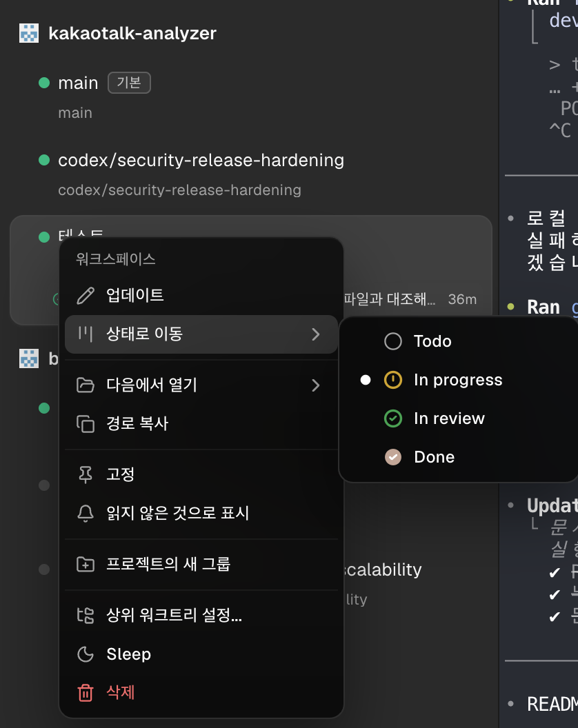Image resolution: width=578 pixels, height=728 pixels.
Task: Select the codex/security-release-hardening workspace
Action: pyautogui.click(x=251, y=174)
